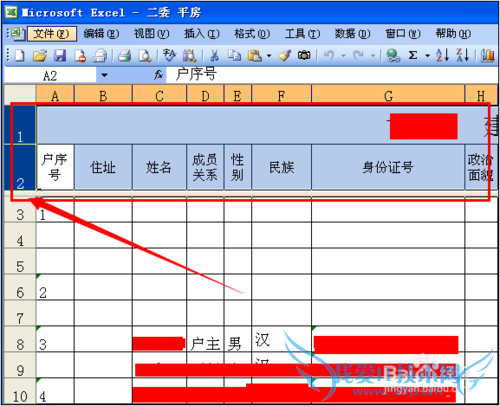The image size is (500, 406).
Task: Select cell A6 containing 2
Action: (55, 287)
